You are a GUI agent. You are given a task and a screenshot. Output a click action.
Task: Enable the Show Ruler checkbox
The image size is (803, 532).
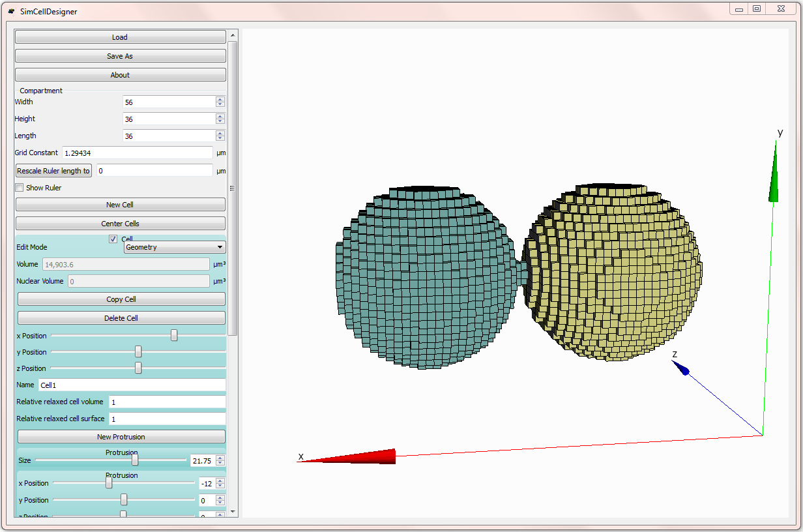click(x=20, y=188)
